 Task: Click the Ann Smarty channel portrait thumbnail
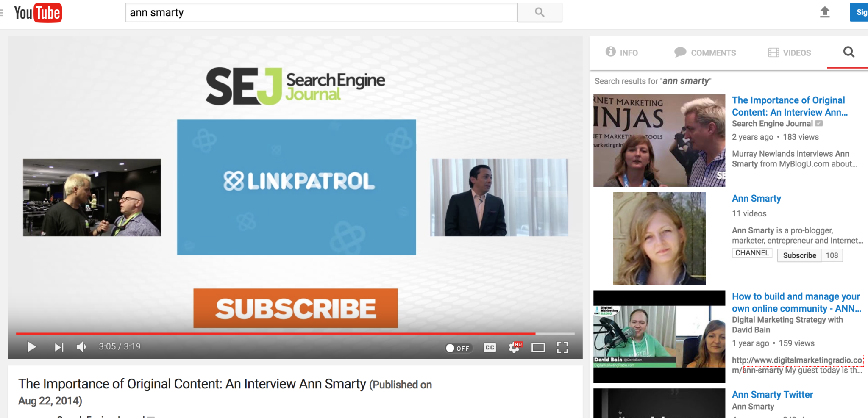659,238
